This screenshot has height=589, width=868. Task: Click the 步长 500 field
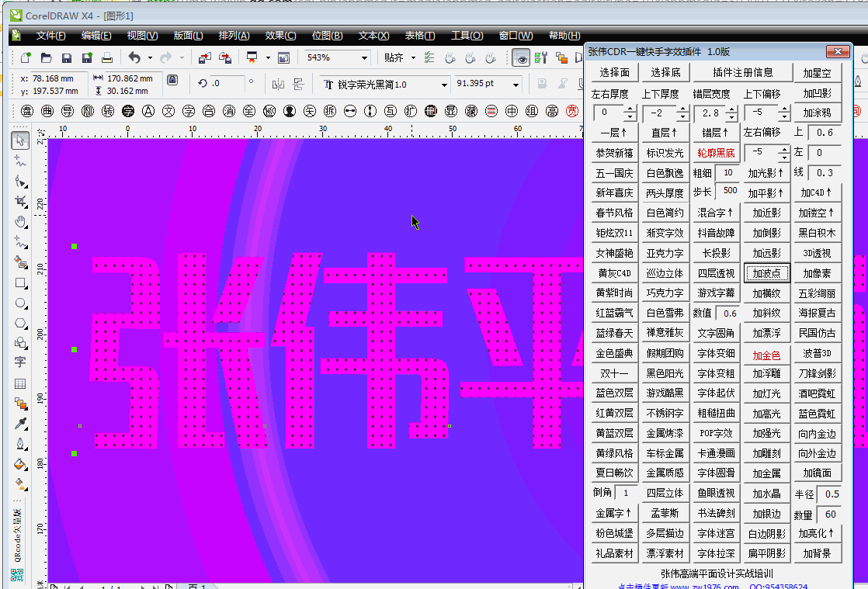pos(729,192)
